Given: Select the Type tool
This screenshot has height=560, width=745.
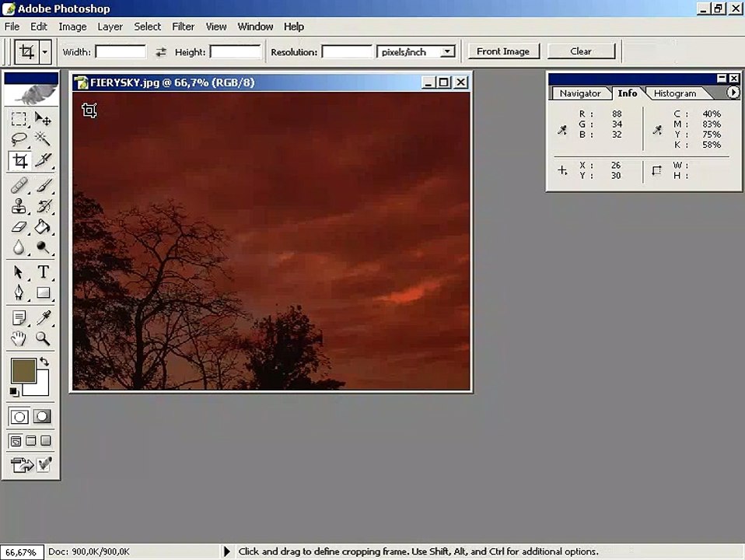Looking at the screenshot, I should (43, 272).
